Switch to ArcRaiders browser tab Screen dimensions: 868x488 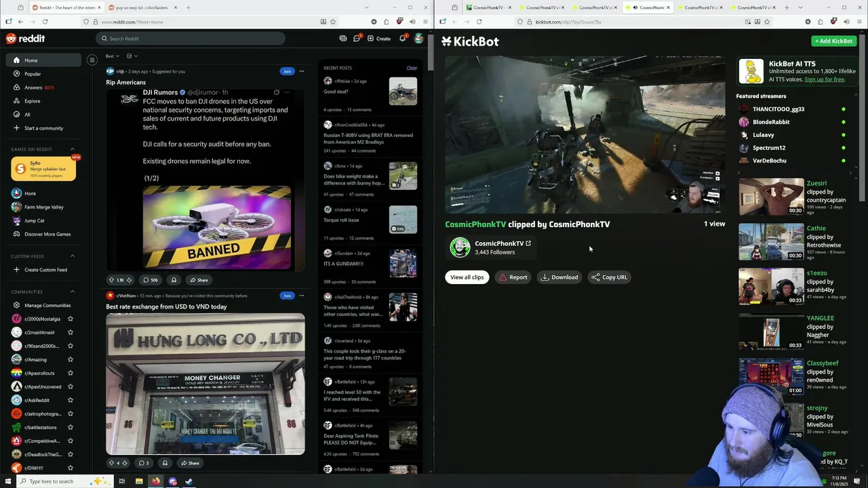point(144,7)
